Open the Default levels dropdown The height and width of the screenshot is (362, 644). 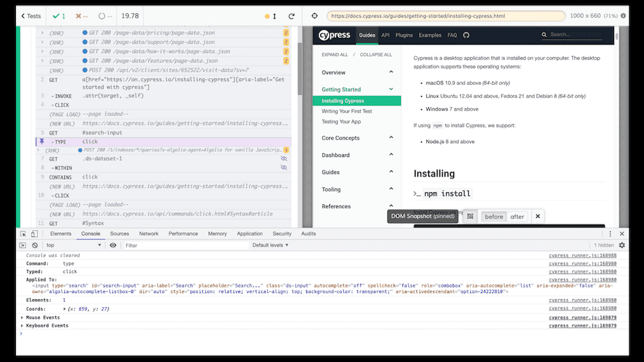[270, 245]
